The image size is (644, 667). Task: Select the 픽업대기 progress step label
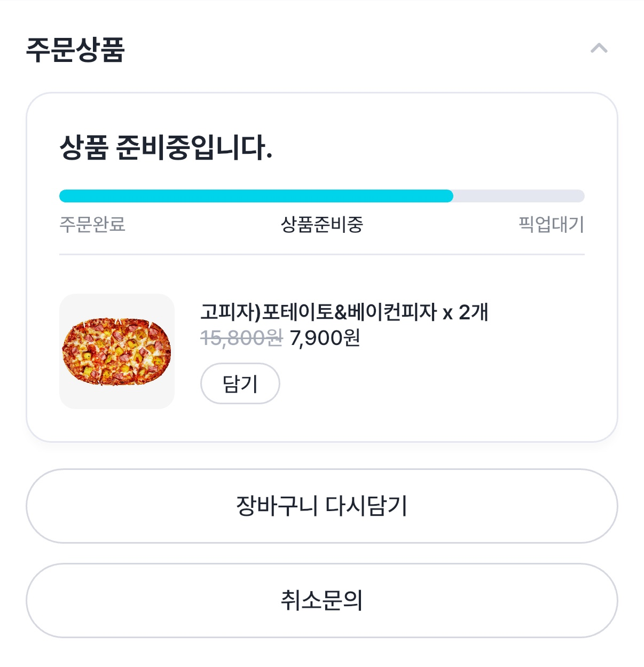pyautogui.click(x=551, y=224)
